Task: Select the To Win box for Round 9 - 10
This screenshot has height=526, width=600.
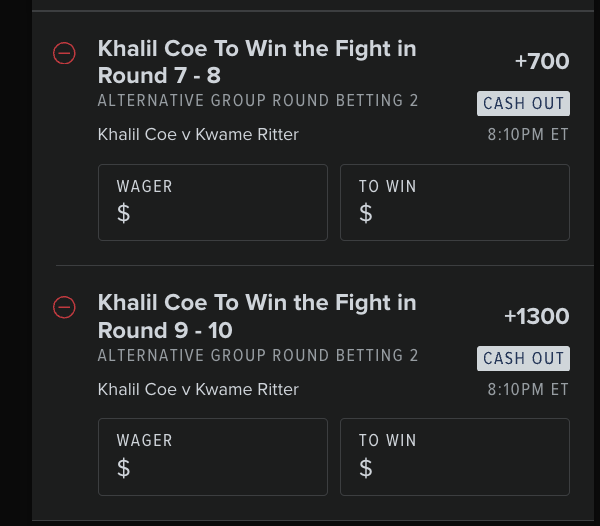Action: 455,457
